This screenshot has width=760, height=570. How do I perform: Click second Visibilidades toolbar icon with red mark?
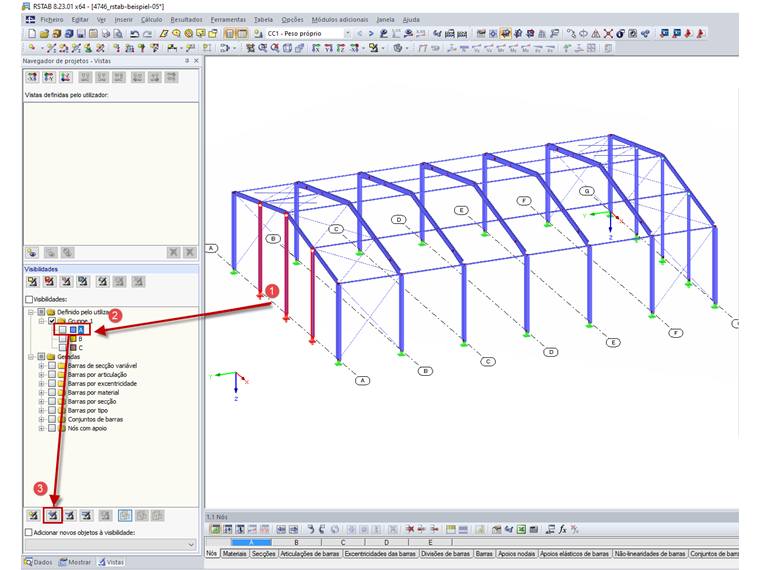pos(49,282)
